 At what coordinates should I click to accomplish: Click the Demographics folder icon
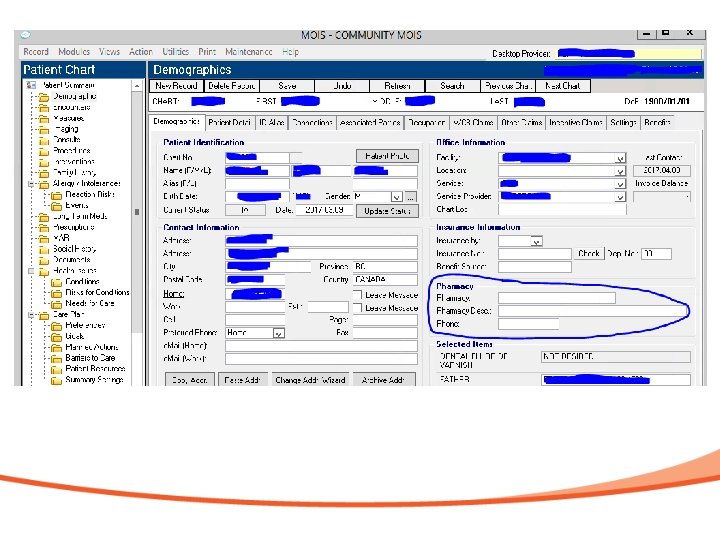[44, 97]
